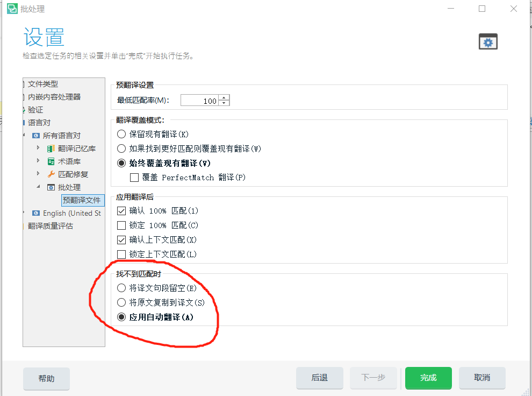This screenshot has width=532, height=396.
Task: Check 锁定 100% 匹配(C) checkbox
Action: coord(121,225)
